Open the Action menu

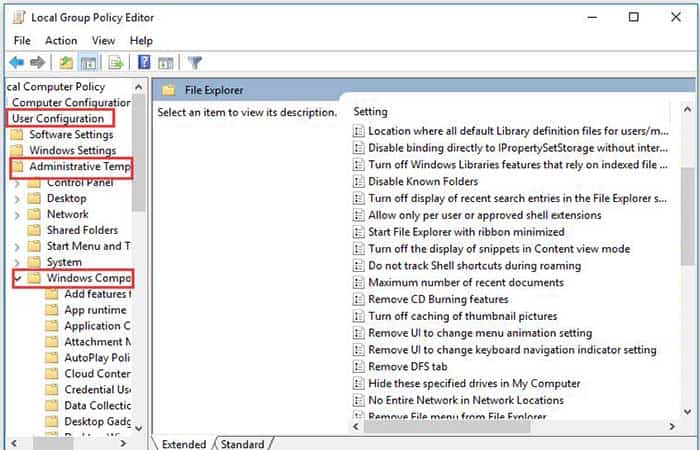point(61,41)
